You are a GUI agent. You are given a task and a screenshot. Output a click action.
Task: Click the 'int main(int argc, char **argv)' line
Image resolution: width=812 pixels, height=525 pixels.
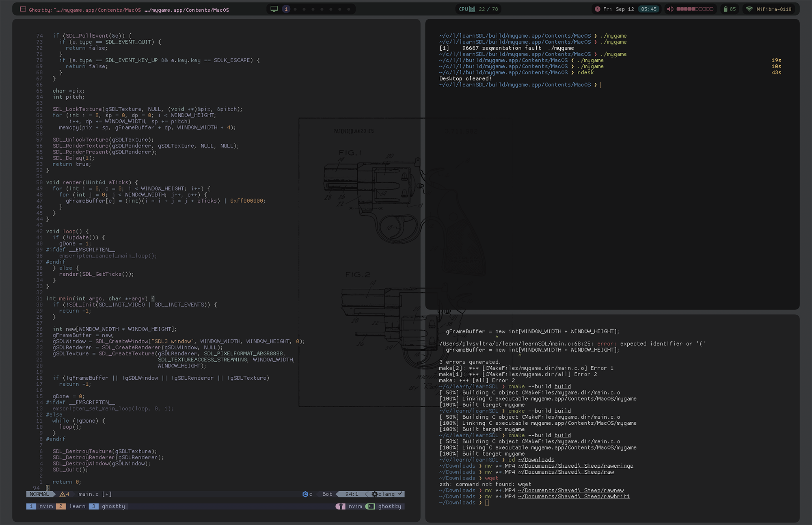100,298
